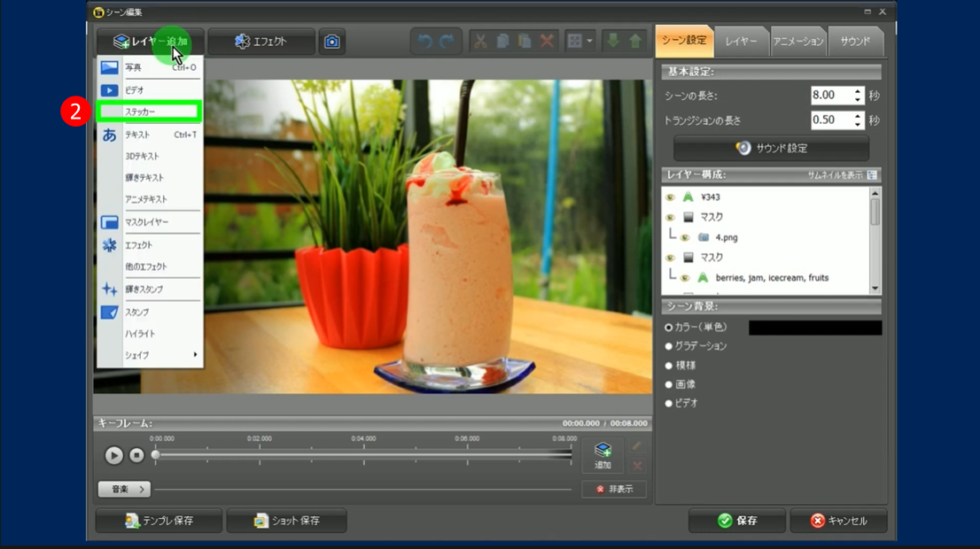Open the dropdown arrow beside the align icon

[589, 42]
